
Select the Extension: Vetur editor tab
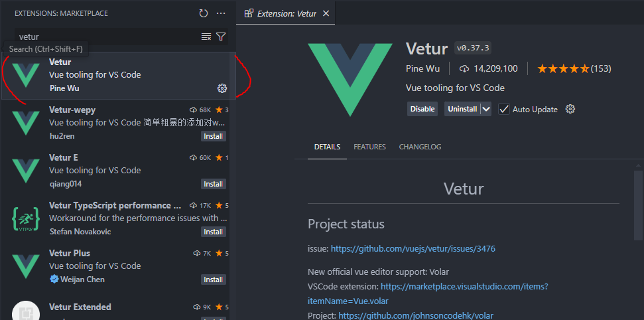point(286,13)
